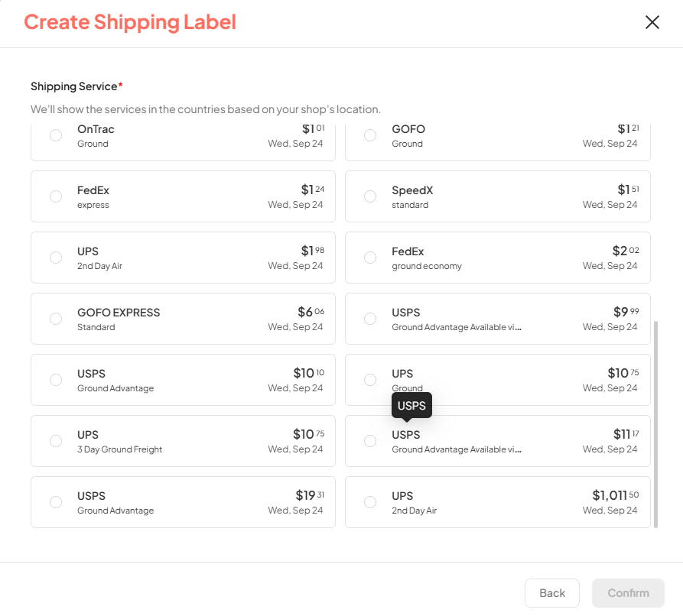
Task: Click the Create Shipping Label title
Action: tap(130, 22)
